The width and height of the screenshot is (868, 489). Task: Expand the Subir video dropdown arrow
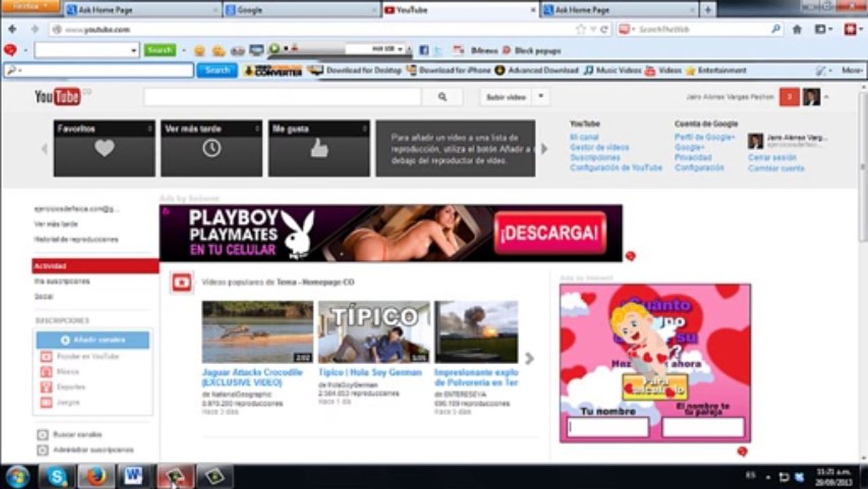coord(541,97)
